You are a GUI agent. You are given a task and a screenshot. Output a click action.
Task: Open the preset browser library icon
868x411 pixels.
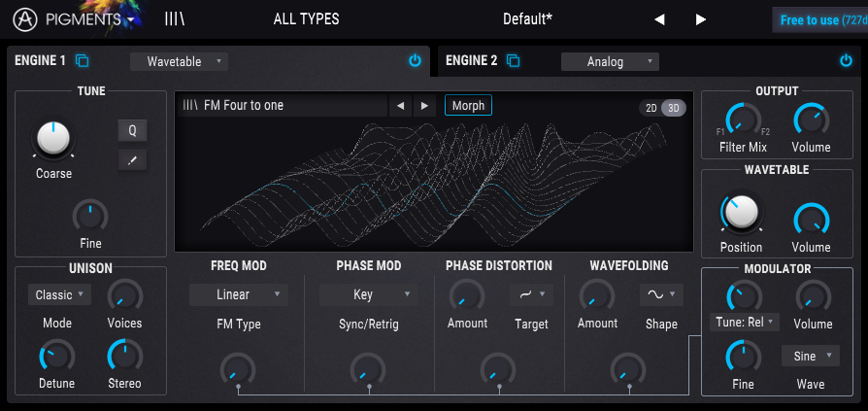tap(175, 19)
